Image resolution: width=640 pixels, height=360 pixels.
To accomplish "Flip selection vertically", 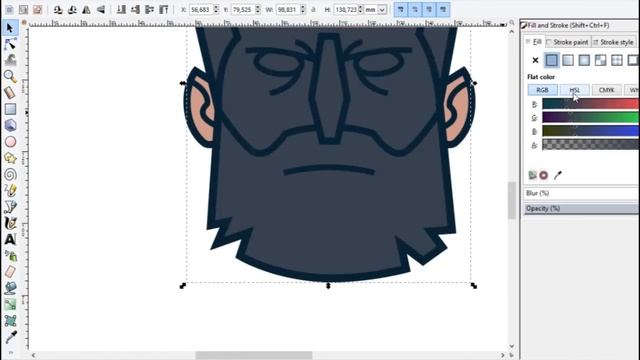I will [100, 9].
